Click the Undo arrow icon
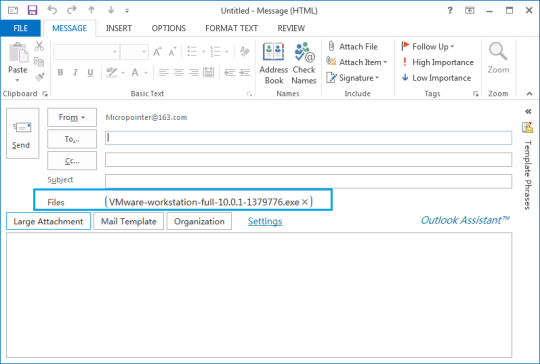540x364 pixels. coord(52,10)
